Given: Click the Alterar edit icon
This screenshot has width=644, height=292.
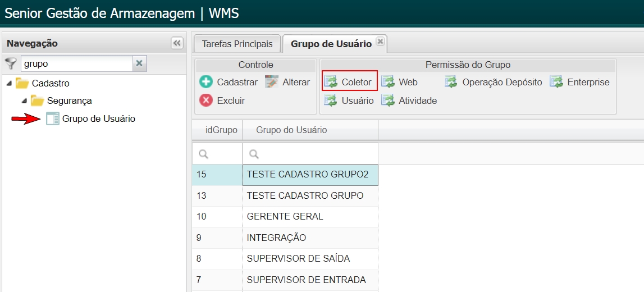Looking at the screenshot, I should [272, 82].
